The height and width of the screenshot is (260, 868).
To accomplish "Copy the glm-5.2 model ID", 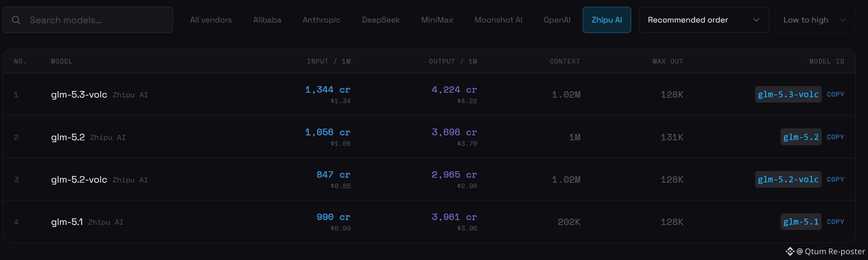I will tap(835, 137).
